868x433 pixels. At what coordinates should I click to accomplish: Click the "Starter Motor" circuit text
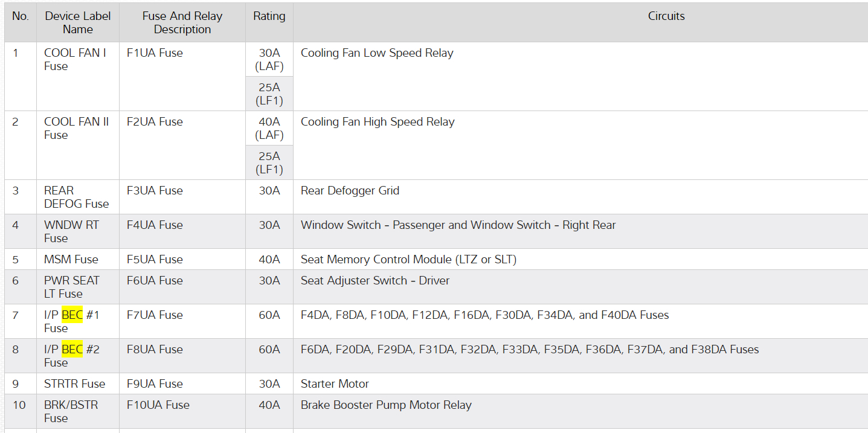(335, 384)
